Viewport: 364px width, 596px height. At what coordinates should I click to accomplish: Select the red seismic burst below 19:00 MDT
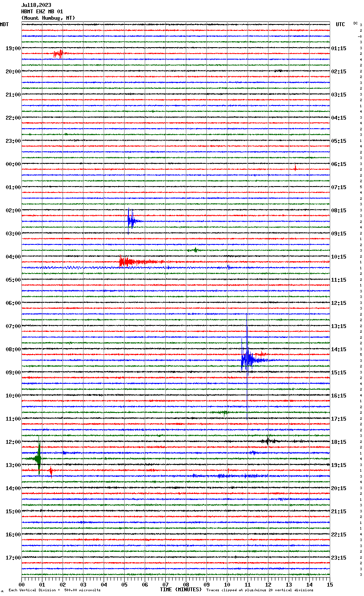[59, 54]
